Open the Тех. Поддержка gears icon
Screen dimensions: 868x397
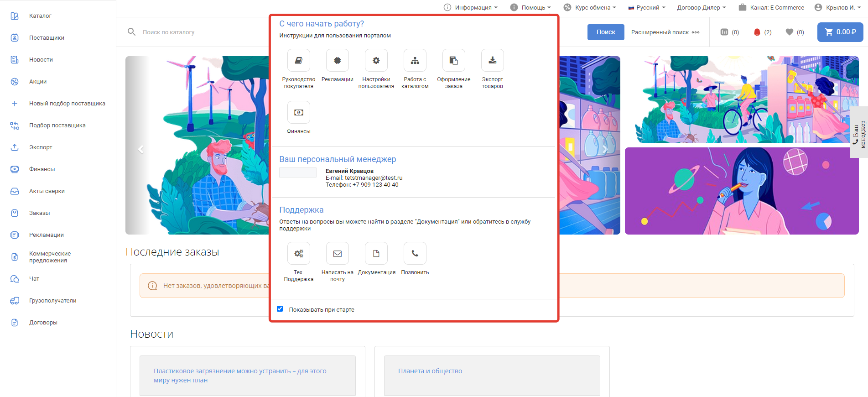point(298,254)
